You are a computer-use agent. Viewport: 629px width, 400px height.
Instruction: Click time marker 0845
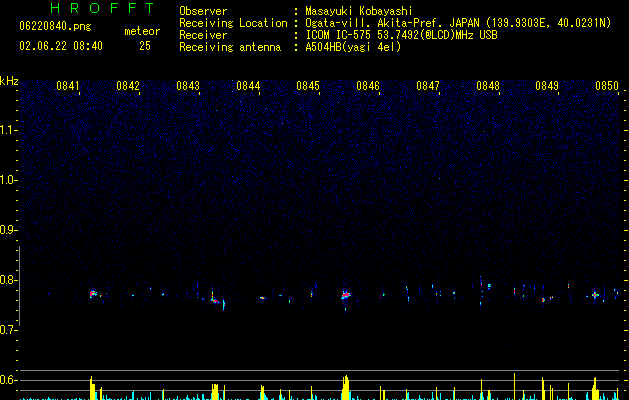[308, 86]
